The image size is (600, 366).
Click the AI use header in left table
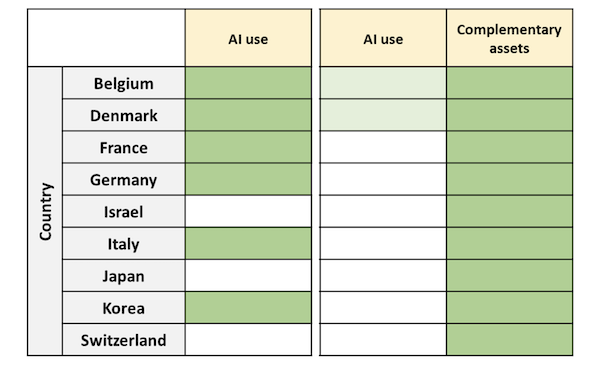(248, 38)
